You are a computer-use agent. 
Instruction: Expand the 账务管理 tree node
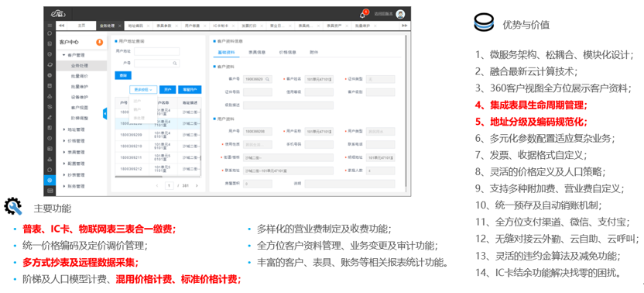click(x=64, y=186)
